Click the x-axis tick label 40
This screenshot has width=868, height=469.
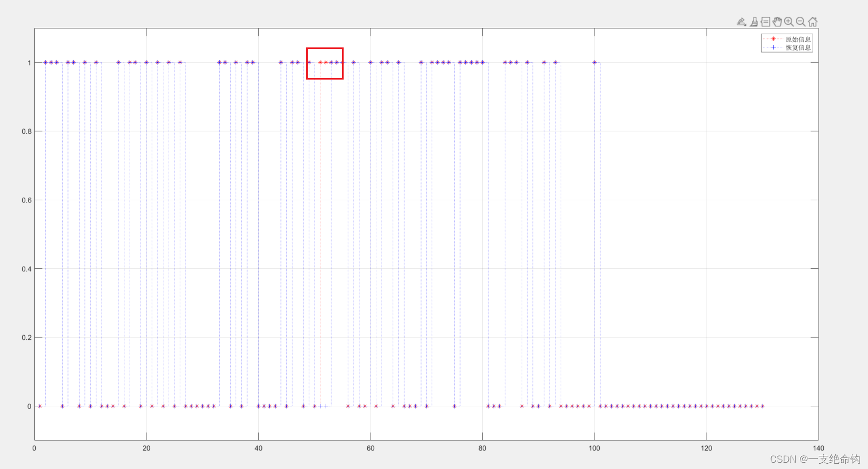(258, 448)
